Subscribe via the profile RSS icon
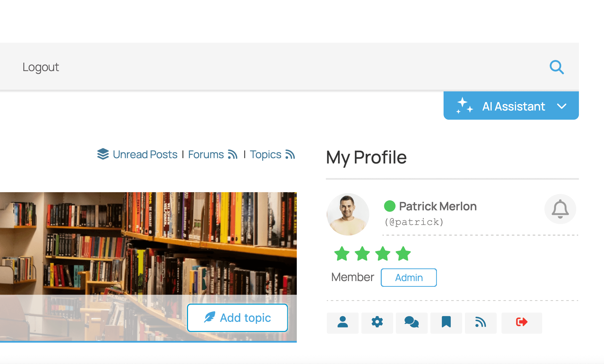This screenshot has height=364, width=604. [481, 323]
